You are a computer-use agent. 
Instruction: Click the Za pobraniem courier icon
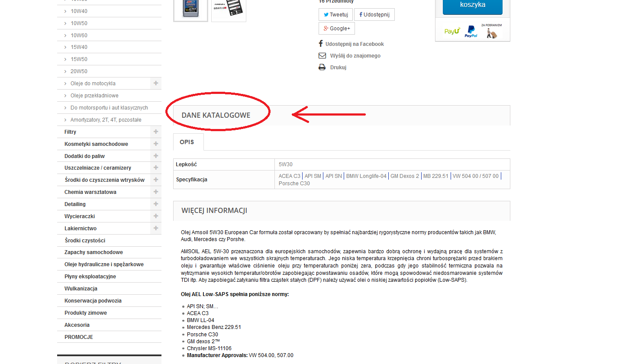click(x=491, y=31)
